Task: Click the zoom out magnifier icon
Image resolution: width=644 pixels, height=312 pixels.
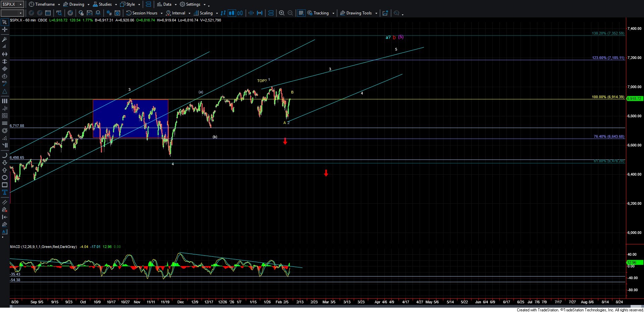Action: (290, 13)
